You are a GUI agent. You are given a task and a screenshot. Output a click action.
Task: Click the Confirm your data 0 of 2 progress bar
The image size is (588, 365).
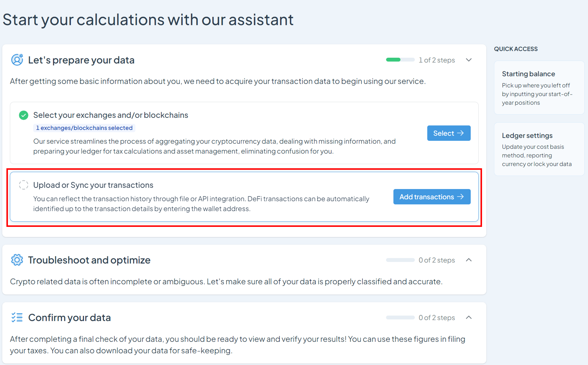click(400, 318)
